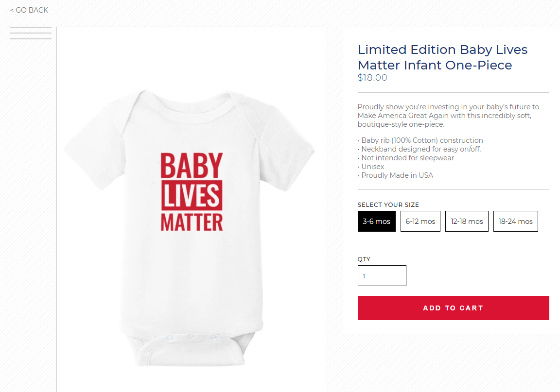Click the QTY label above the input
Image resolution: width=560 pixels, height=392 pixels.
(364, 259)
